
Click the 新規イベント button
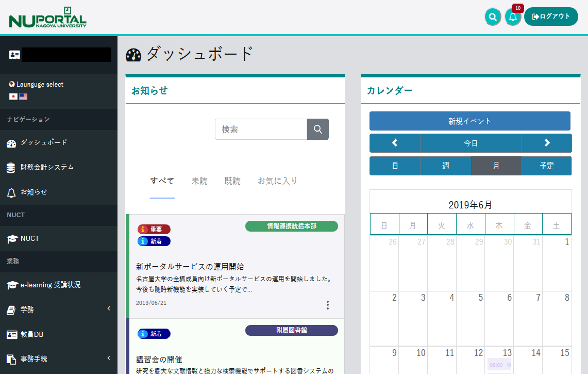[x=469, y=121]
